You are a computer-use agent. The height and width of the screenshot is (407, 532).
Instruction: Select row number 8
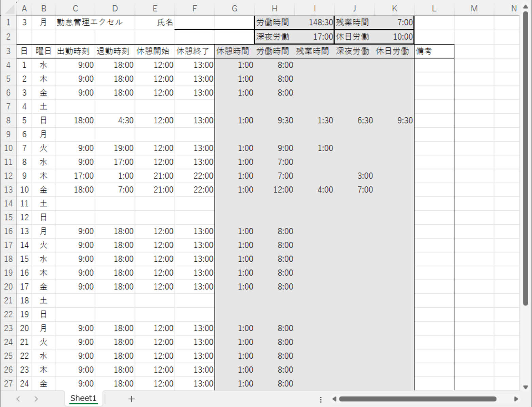pos(8,120)
